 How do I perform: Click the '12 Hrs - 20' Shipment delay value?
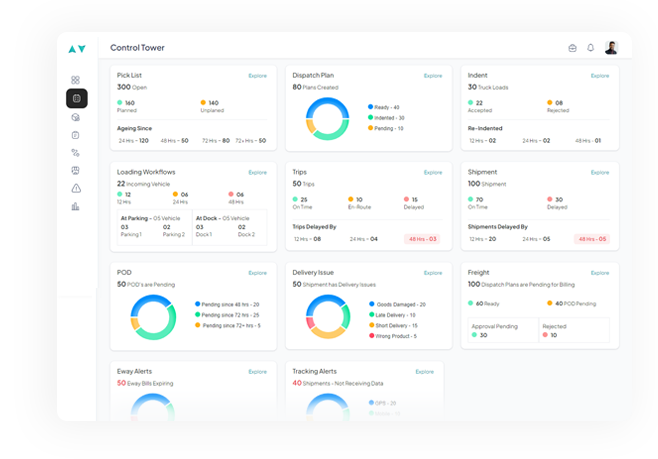(x=483, y=239)
